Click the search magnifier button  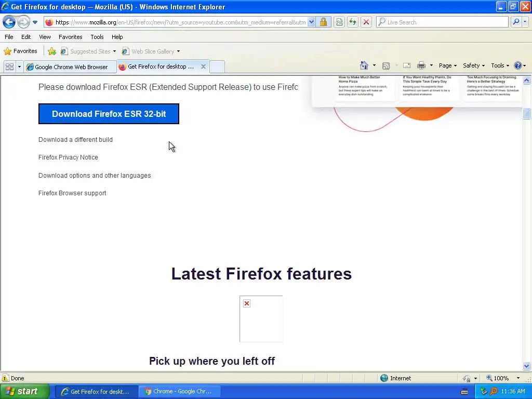(x=516, y=22)
